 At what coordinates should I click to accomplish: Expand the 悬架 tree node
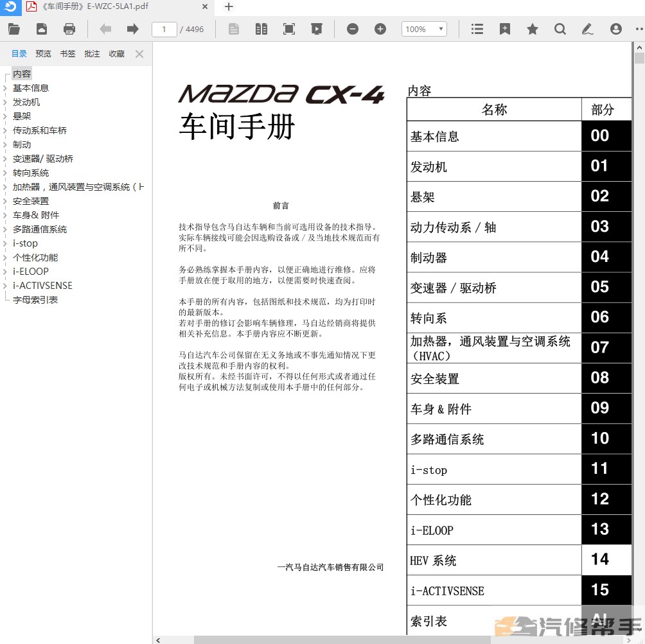[5, 116]
